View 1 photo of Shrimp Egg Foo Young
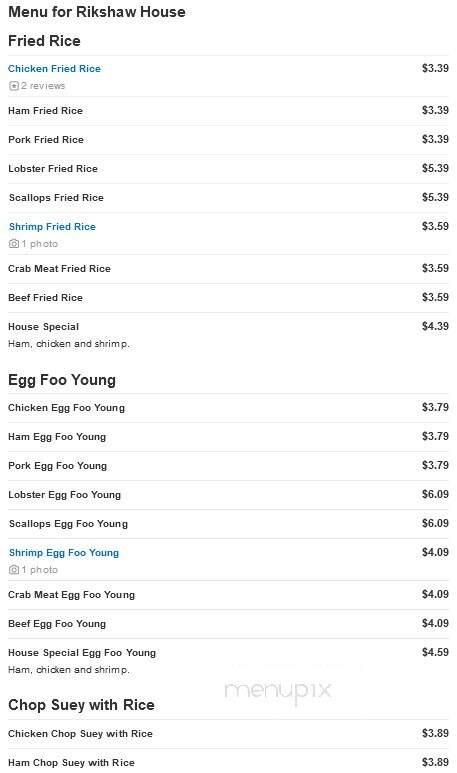Image resolution: width=457 pixels, height=773 pixels. (39, 570)
